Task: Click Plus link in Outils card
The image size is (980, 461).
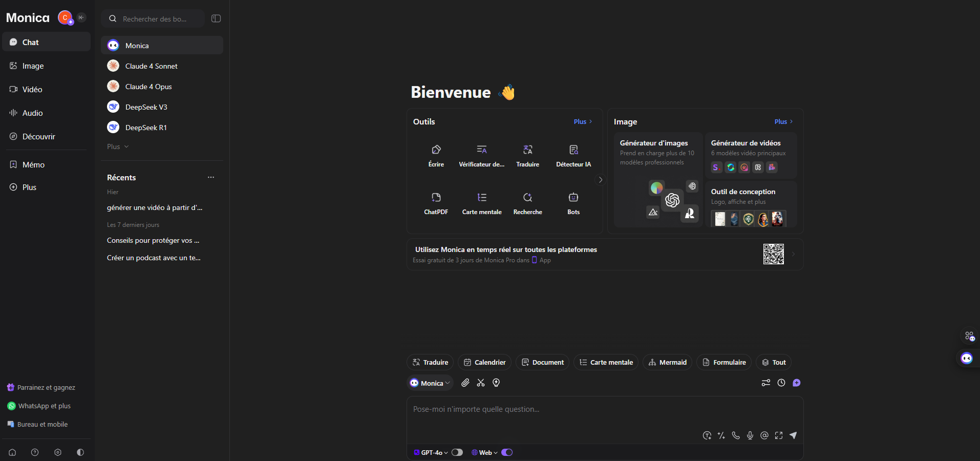Action: (x=583, y=121)
